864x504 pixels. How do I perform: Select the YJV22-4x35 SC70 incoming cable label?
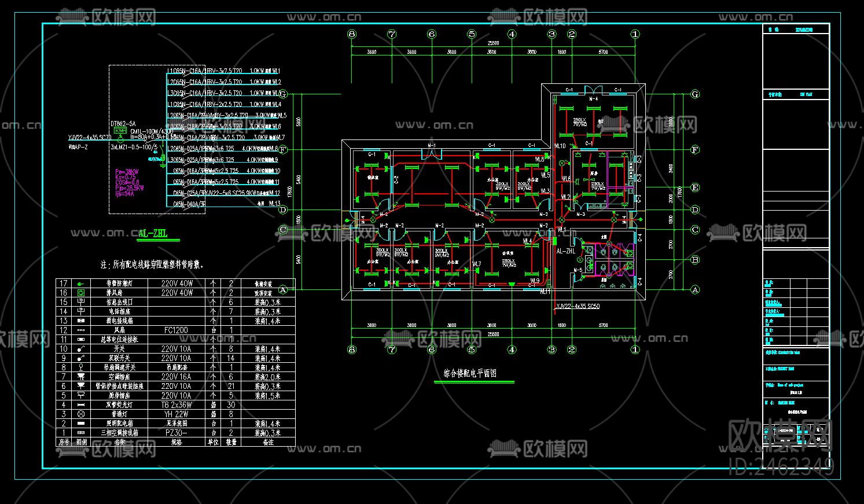(x=90, y=138)
